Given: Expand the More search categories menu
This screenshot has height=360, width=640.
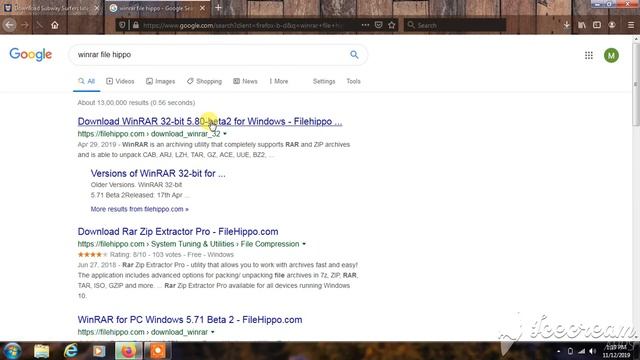Looking at the screenshot, I should pos(279,81).
